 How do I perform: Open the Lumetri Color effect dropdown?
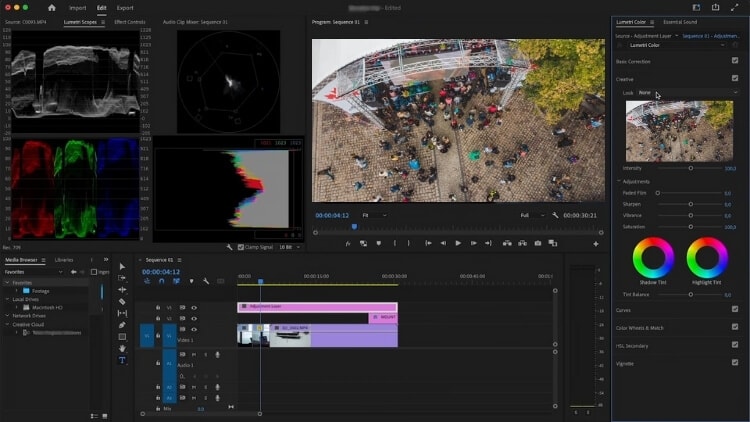pos(676,45)
